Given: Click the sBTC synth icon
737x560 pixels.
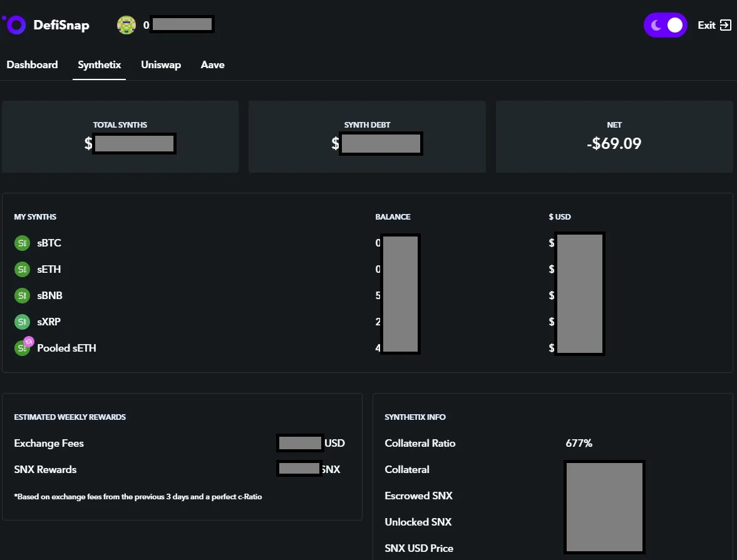Looking at the screenshot, I should coord(22,243).
